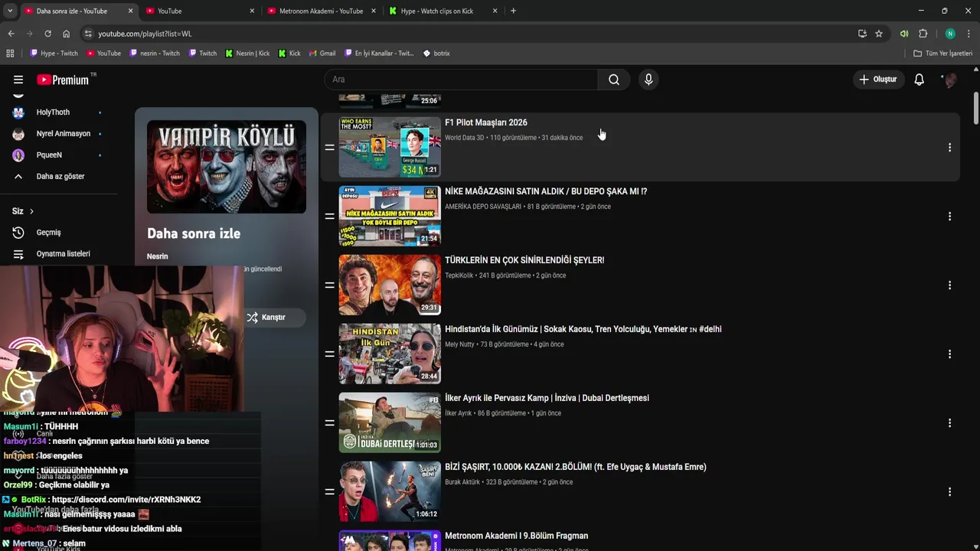Type in the Ara search field
This screenshot has height=551, width=980.
(x=461, y=80)
